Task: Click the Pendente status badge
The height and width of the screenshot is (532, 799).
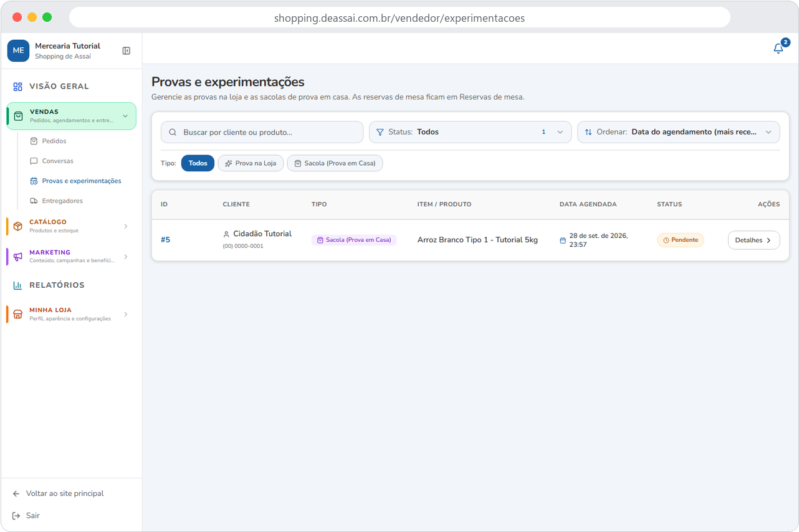Action: 681,240
